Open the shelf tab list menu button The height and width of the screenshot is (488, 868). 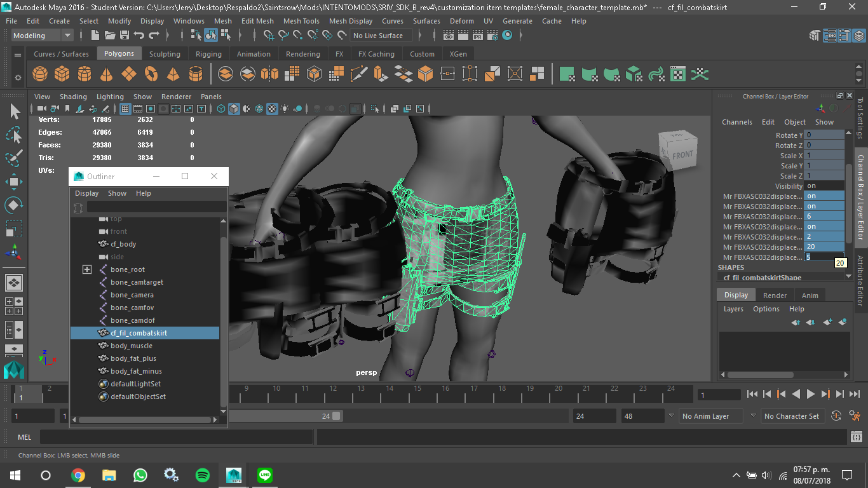click(x=18, y=54)
